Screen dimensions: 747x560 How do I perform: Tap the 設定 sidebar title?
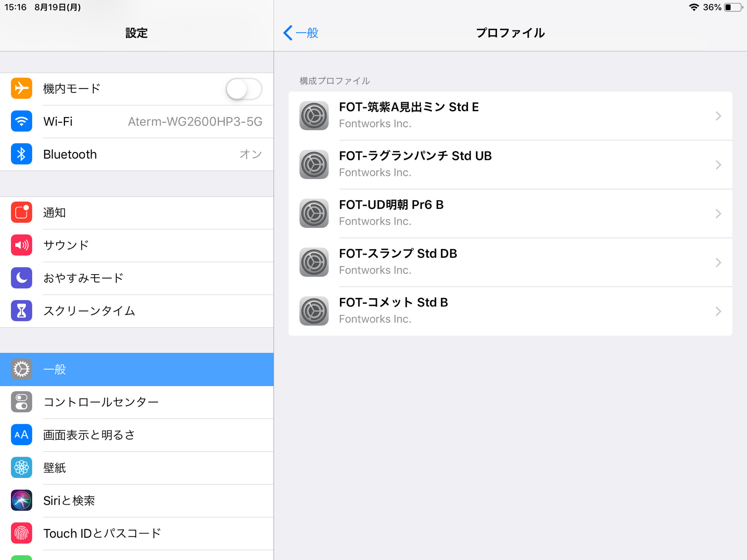[x=137, y=33]
